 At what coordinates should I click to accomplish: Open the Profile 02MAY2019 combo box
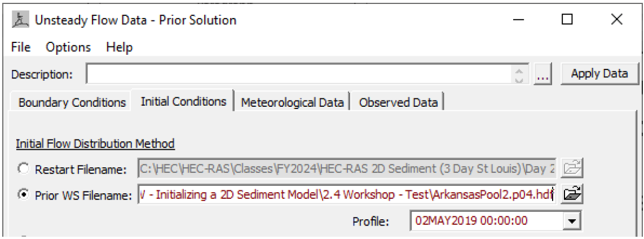496,221
